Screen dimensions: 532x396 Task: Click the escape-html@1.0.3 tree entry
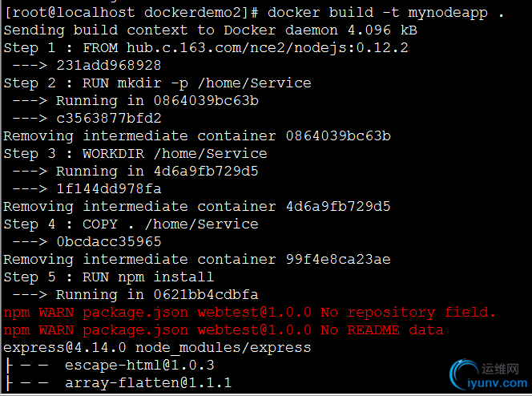tap(139, 366)
